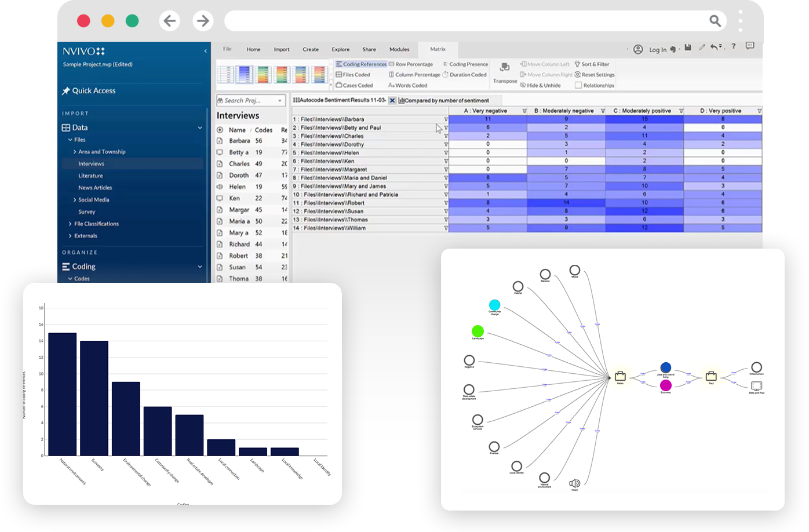Click the Quick Access pin icon
The image size is (809, 532).
pos(66,91)
